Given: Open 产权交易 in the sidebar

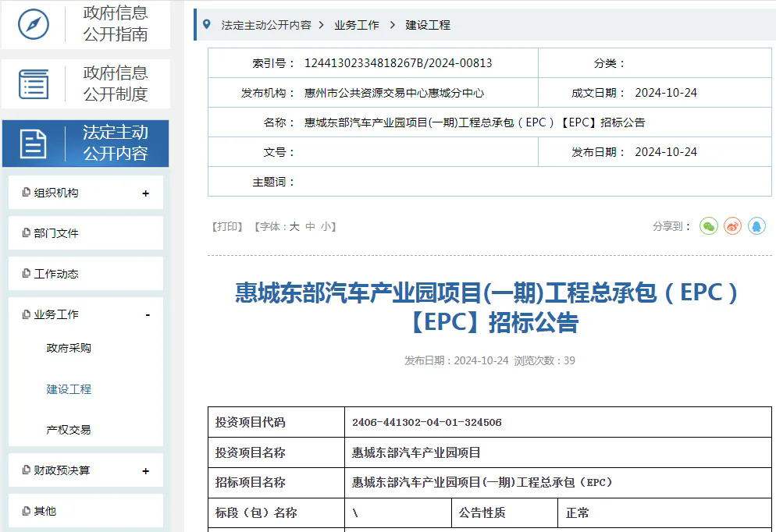Looking at the screenshot, I should [x=69, y=430].
